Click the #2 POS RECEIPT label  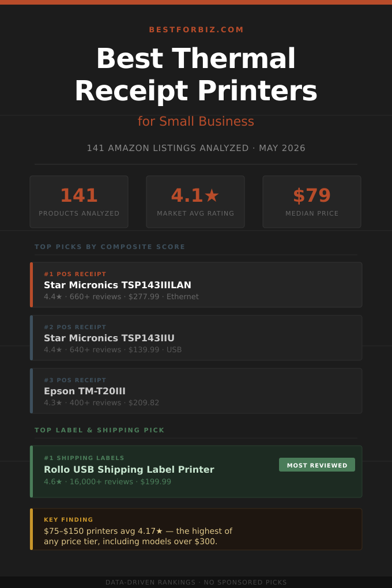75,327
